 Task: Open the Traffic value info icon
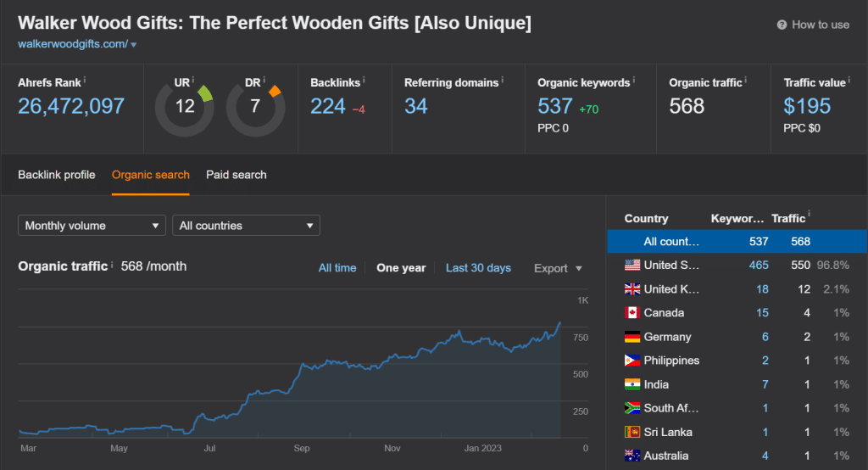click(849, 81)
